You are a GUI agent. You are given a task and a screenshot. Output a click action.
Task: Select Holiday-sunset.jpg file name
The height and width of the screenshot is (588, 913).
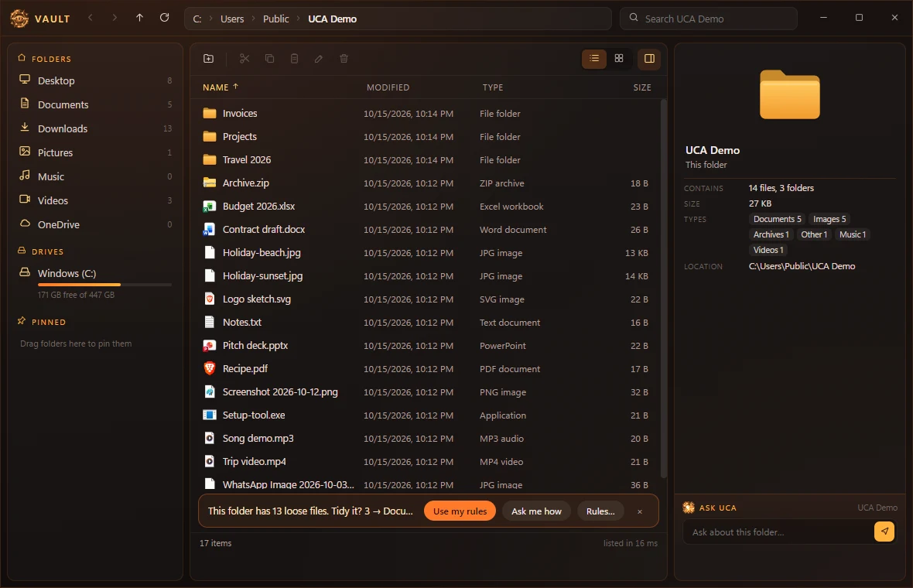[x=262, y=276]
